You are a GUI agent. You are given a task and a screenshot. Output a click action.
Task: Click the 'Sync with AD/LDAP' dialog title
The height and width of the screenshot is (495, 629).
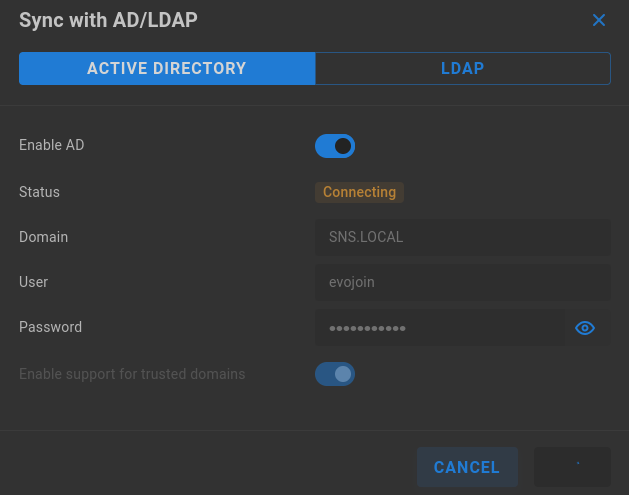pyautogui.click(x=108, y=20)
